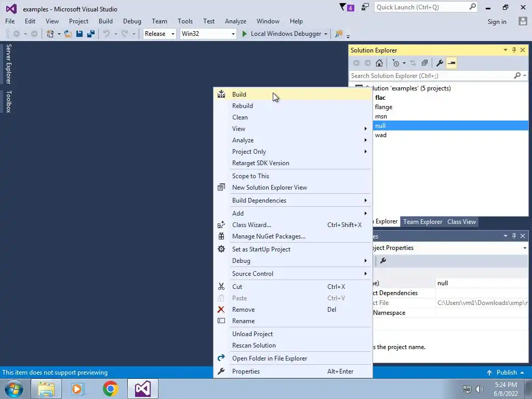The height and width of the screenshot is (399, 532).
Task: Select Unload Project menu entry
Action: tap(252, 334)
